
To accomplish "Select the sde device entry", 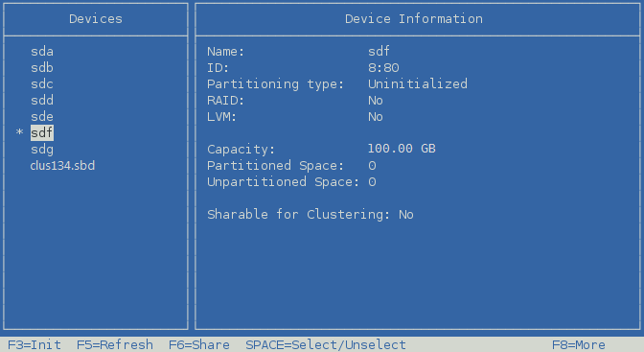I will point(42,116).
